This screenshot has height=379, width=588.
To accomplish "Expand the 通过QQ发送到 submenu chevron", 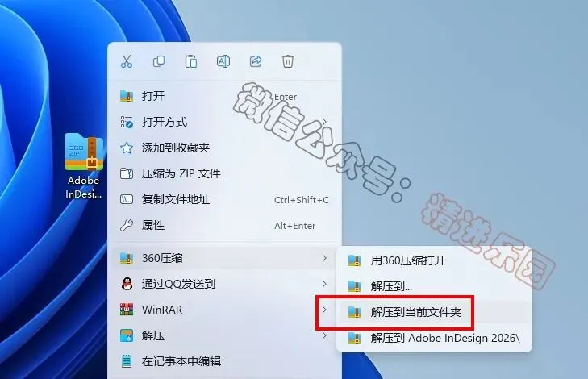I will coord(324,284).
